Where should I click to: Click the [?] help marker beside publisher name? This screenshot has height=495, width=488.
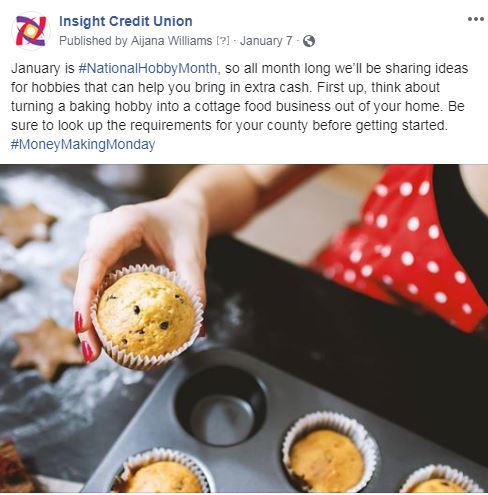[x=223, y=41]
